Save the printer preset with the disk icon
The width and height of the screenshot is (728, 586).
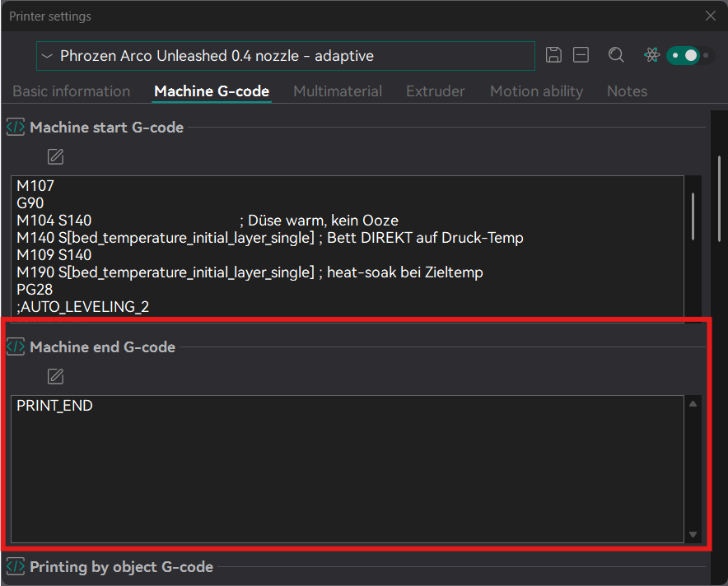553,55
